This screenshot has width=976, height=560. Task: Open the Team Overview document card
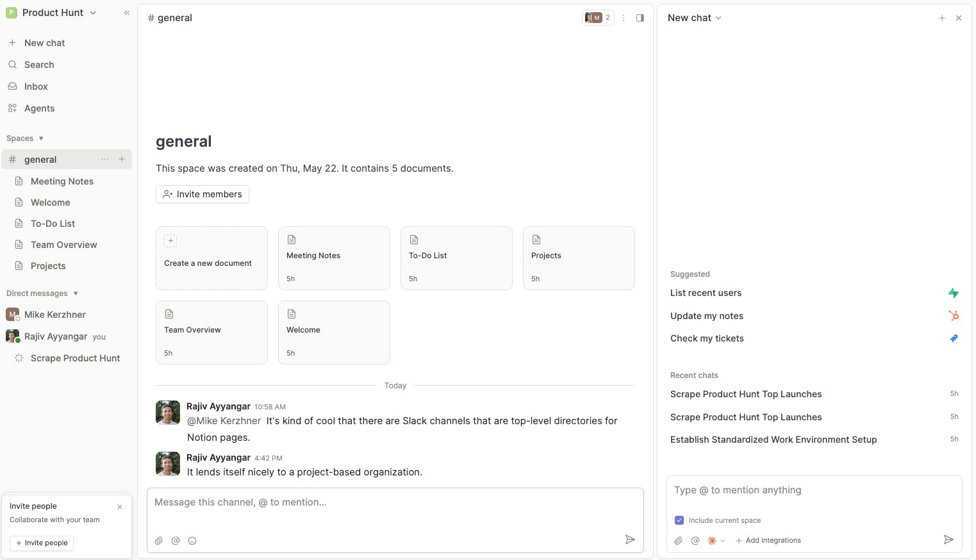pyautogui.click(x=211, y=333)
